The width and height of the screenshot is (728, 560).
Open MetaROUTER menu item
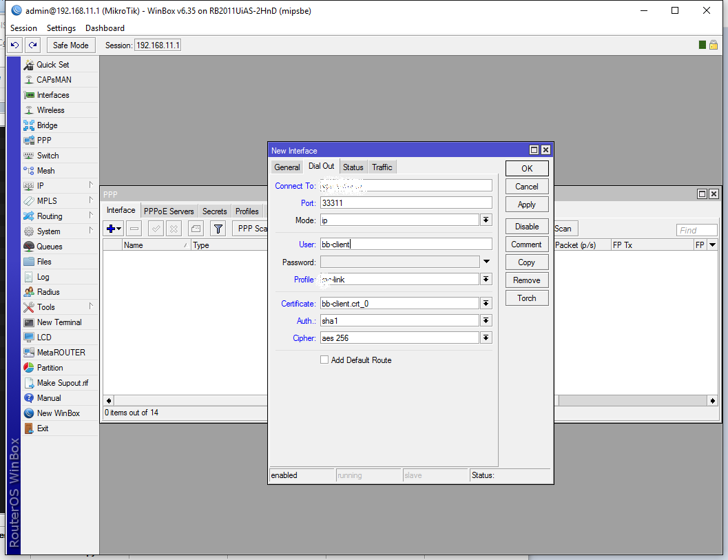[61, 353]
